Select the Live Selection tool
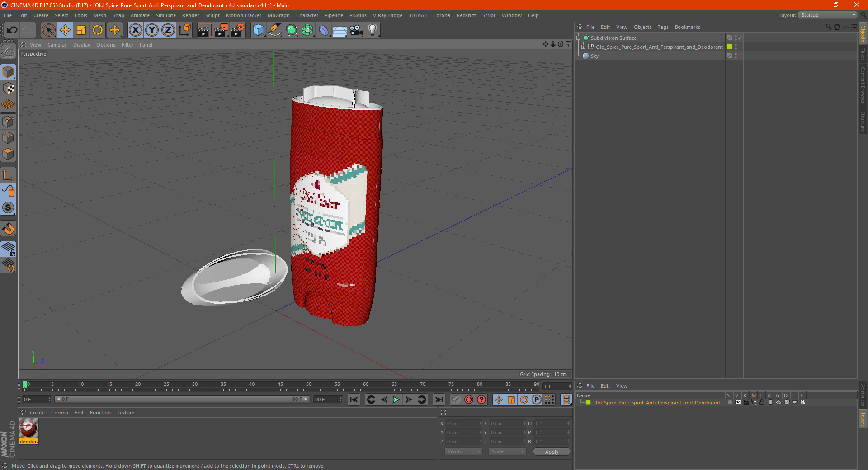Viewport: 868px width, 470px height. [x=48, y=30]
